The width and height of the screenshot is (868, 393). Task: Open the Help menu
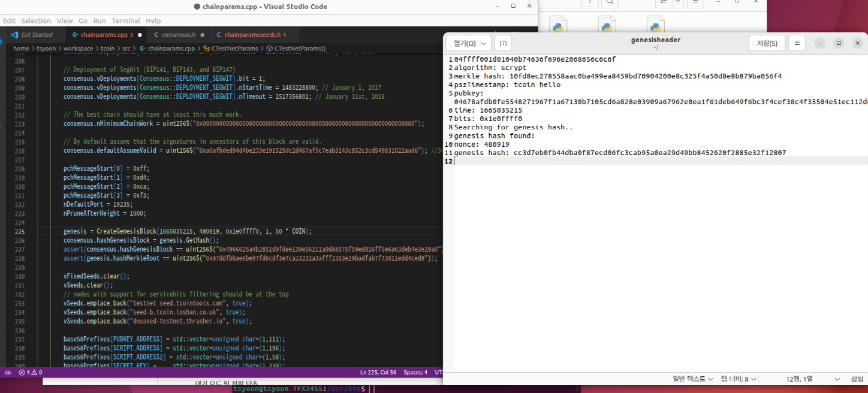[x=153, y=20]
